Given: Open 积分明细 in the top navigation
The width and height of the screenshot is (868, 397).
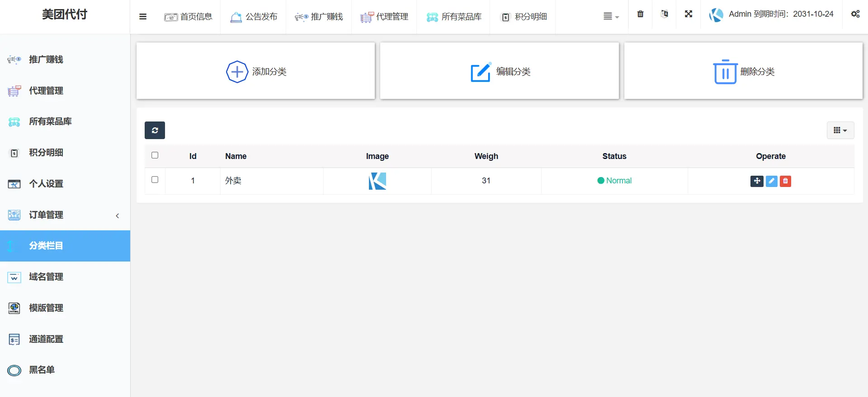Looking at the screenshot, I should pyautogui.click(x=524, y=17).
